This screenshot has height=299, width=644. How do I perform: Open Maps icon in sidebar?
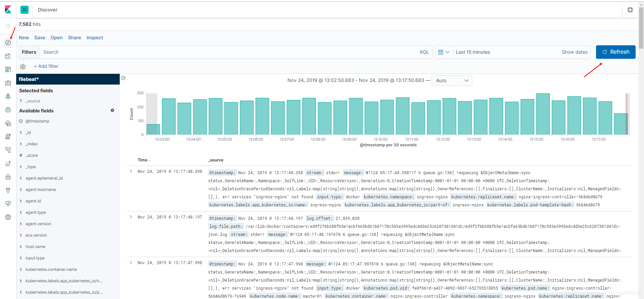point(8,96)
